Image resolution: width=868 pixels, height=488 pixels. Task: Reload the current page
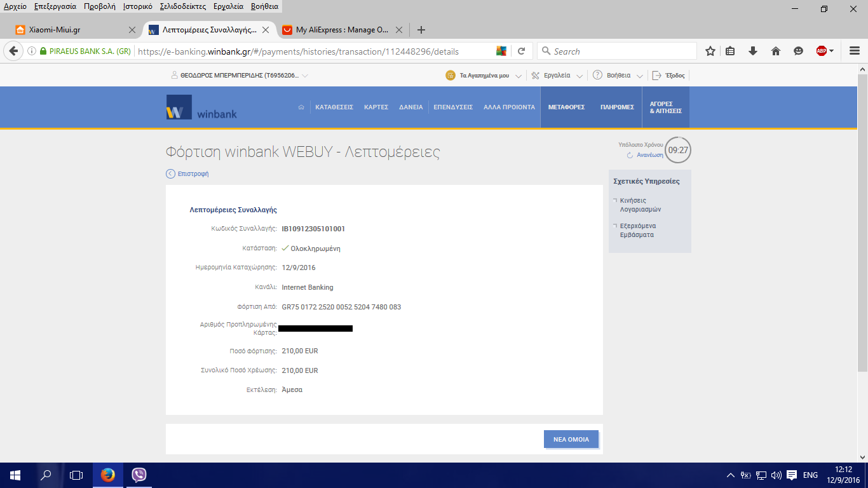pyautogui.click(x=522, y=51)
